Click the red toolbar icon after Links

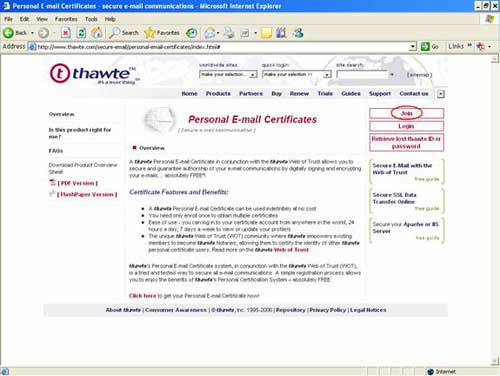coord(481,46)
